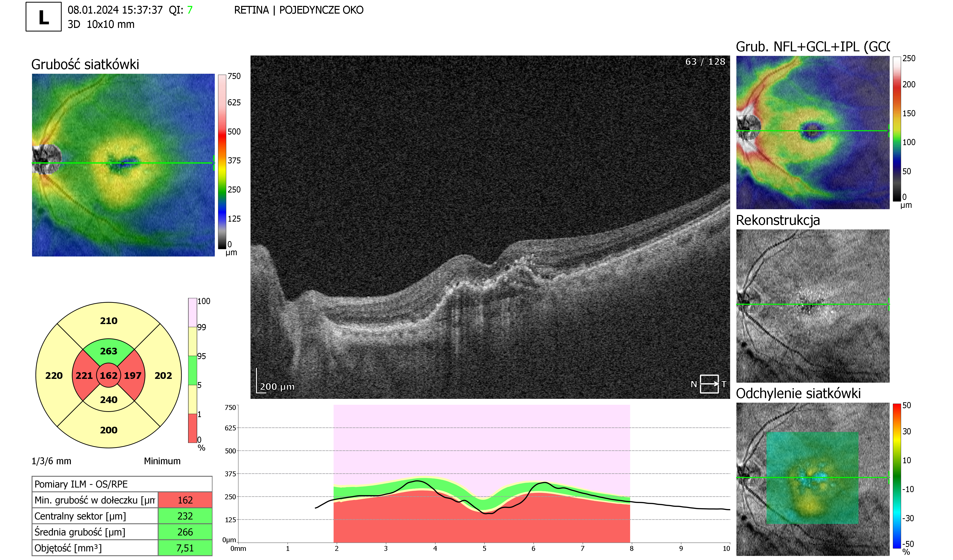This screenshot has width=953, height=560.
Task: Click the Min. grubość w dołeczku value 162
Action: pos(185,500)
